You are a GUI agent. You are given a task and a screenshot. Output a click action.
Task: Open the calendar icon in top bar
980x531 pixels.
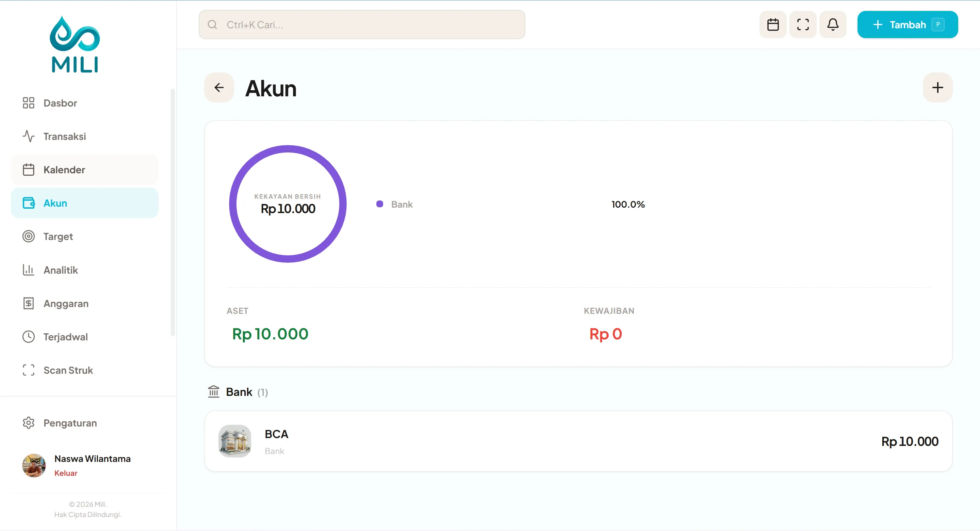click(773, 25)
